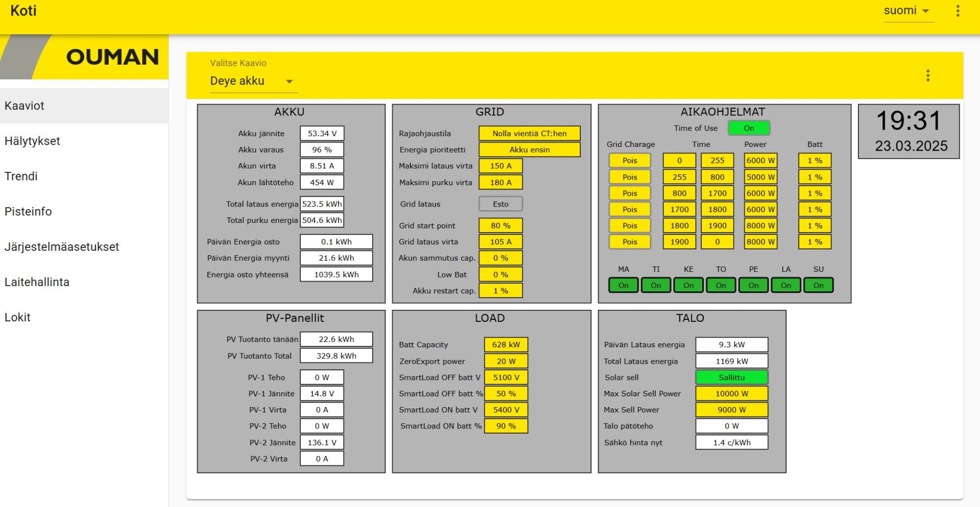Open the Valitse Kaavio dropdown
This screenshot has width=980, height=507.
click(x=253, y=81)
